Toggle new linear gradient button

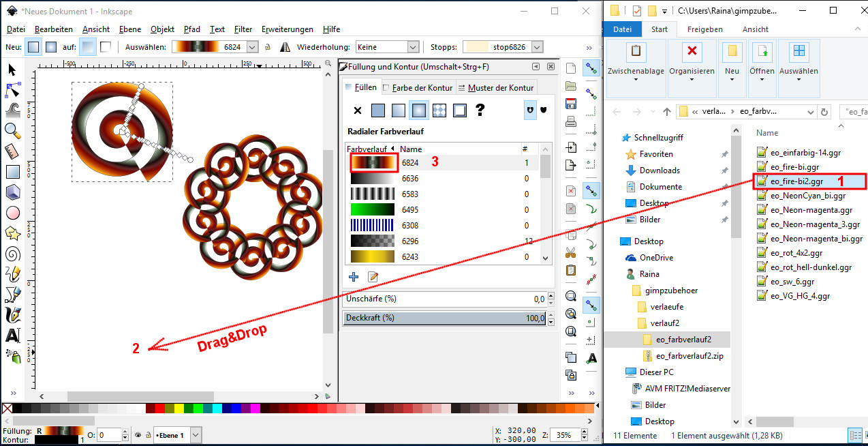tap(33, 47)
